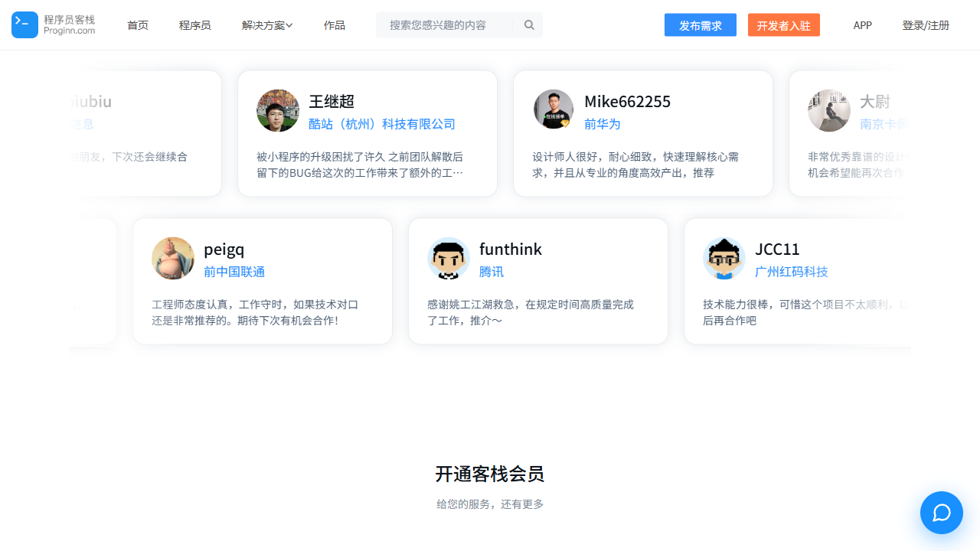Image resolution: width=980 pixels, height=551 pixels.
Task: Click the name funthink
Action: (x=511, y=249)
